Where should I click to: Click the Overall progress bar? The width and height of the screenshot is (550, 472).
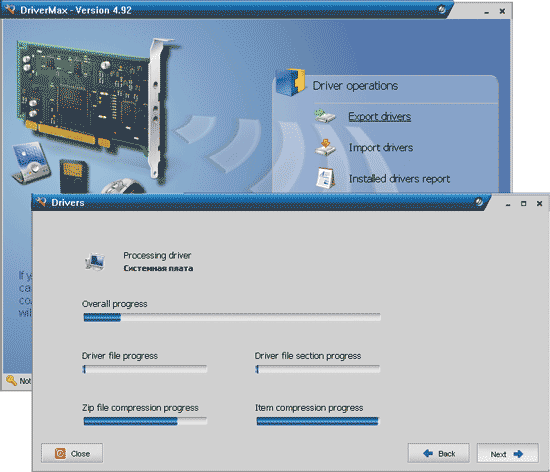[x=232, y=317]
